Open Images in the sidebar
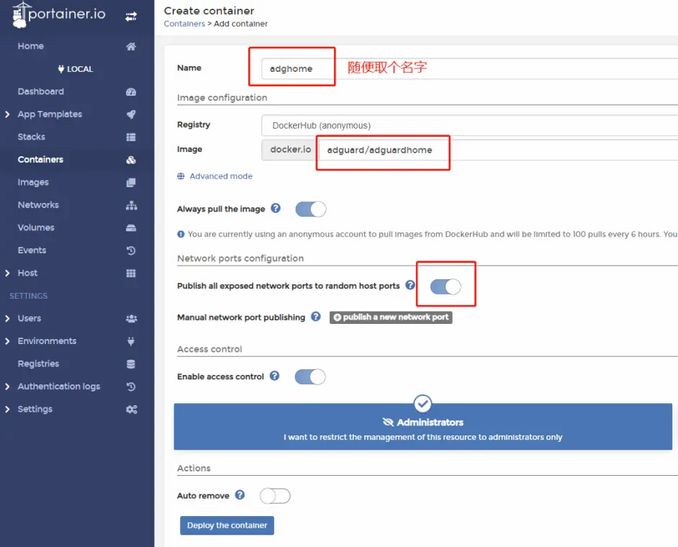Screen dimensions: 678x547 (33, 182)
